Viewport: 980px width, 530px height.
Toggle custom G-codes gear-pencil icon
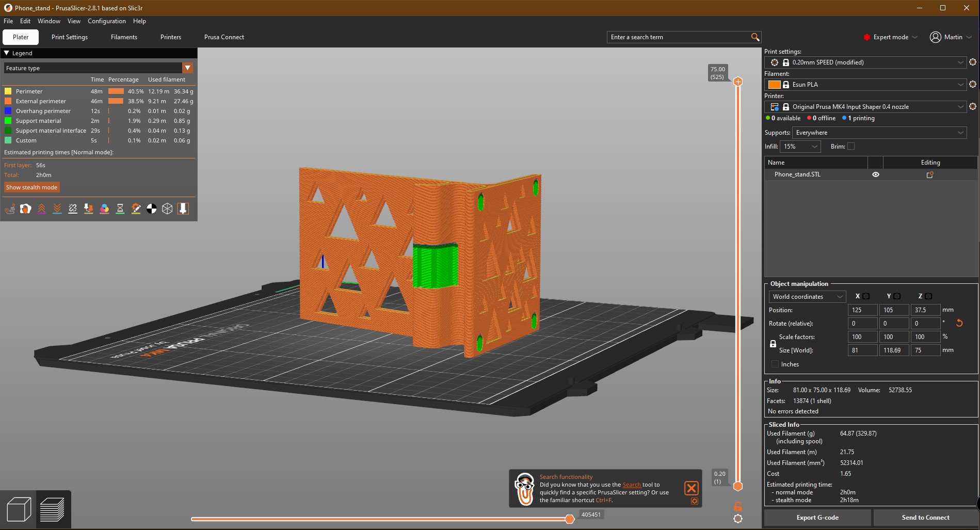[x=136, y=208]
